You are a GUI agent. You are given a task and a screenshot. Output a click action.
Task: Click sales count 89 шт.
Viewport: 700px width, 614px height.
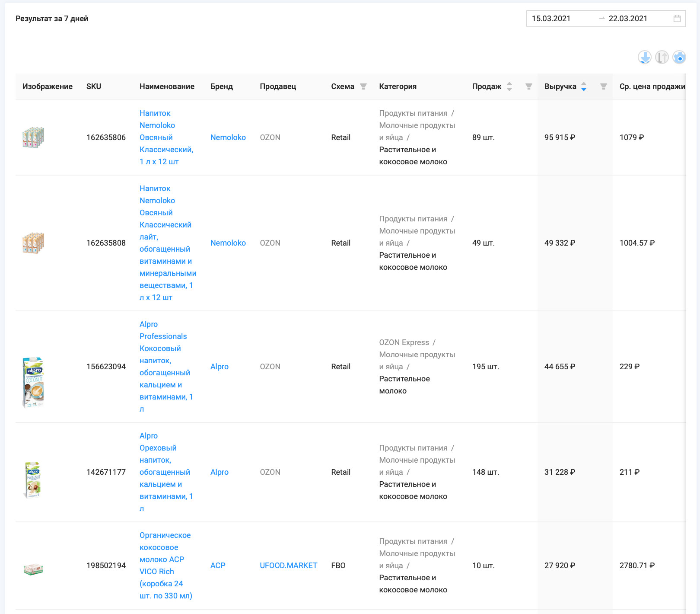(484, 138)
